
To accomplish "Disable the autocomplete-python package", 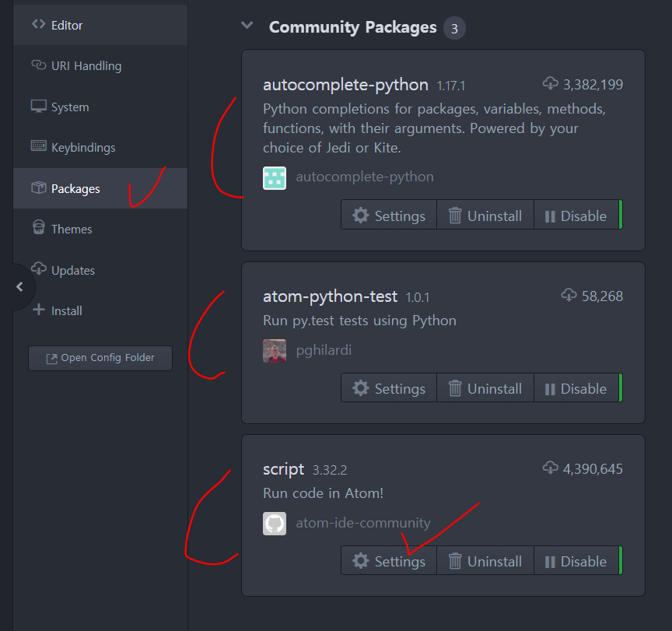I will (576, 215).
